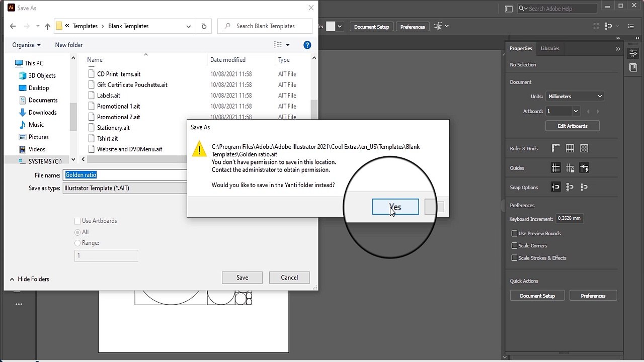Toggle the transparency grid icon

pos(584,148)
